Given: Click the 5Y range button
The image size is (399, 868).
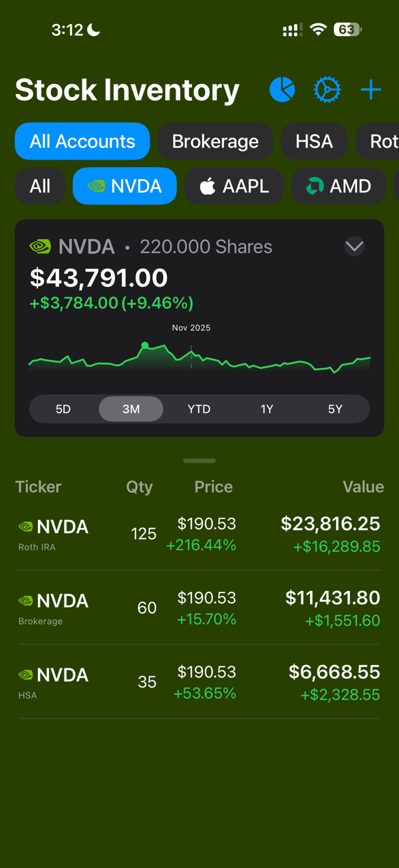Looking at the screenshot, I should (x=335, y=409).
